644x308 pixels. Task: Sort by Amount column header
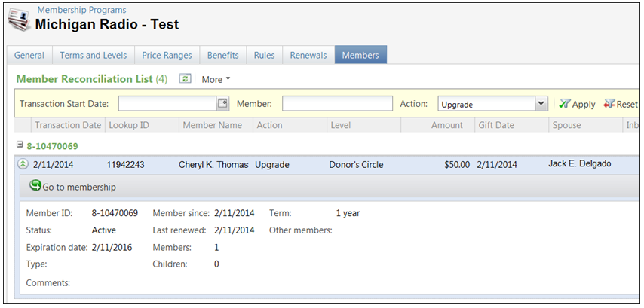coord(438,125)
